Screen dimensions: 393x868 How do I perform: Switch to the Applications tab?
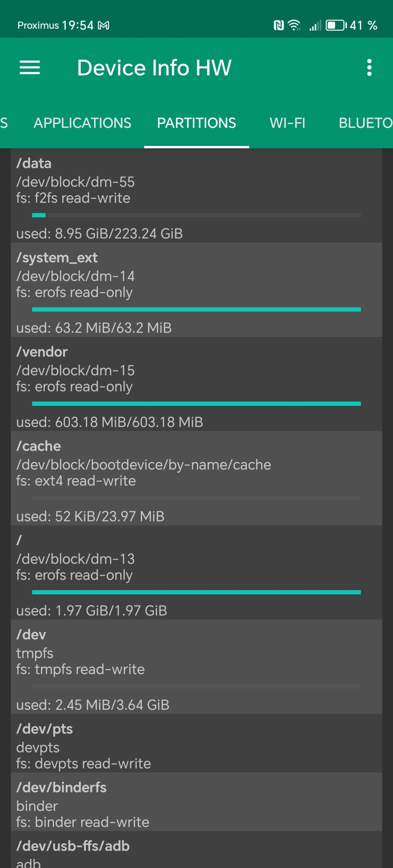82,123
